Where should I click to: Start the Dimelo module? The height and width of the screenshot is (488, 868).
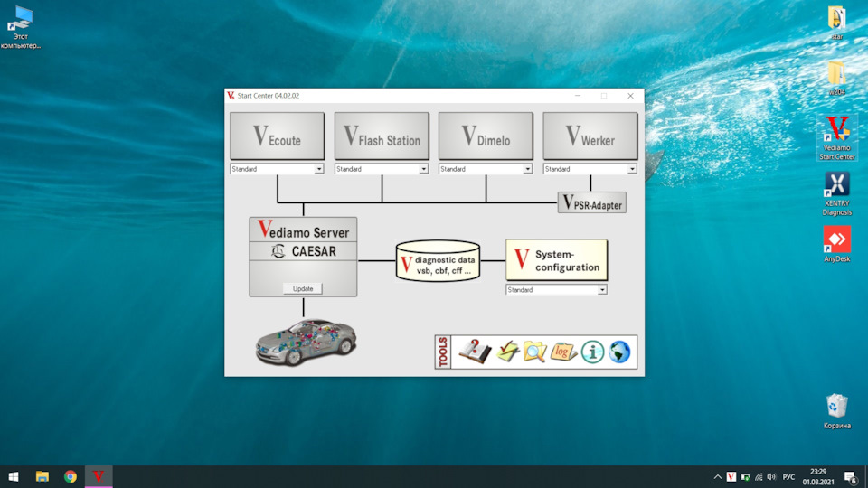(486, 136)
